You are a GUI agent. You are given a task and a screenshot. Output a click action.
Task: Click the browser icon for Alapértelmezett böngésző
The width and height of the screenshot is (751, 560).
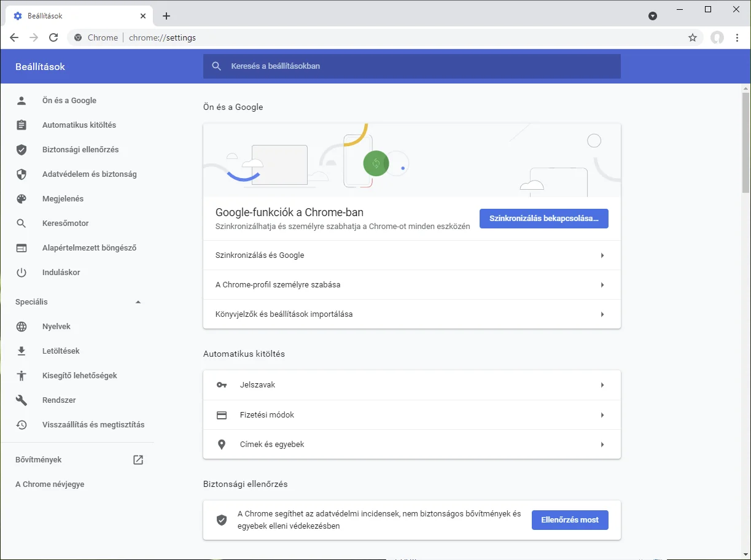(21, 248)
